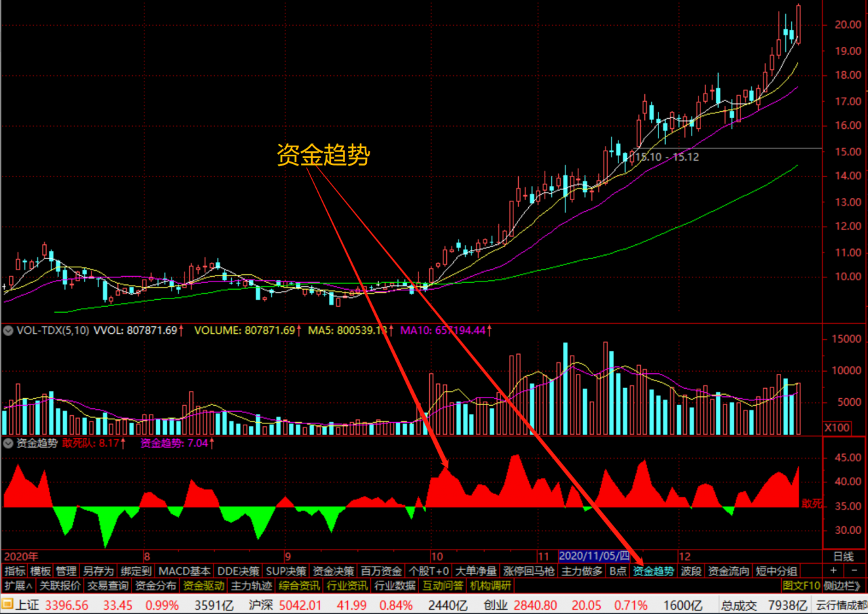The image size is (868, 614).
Task: Select the 资金决策 indicator tab
Action: click(333, 571)
